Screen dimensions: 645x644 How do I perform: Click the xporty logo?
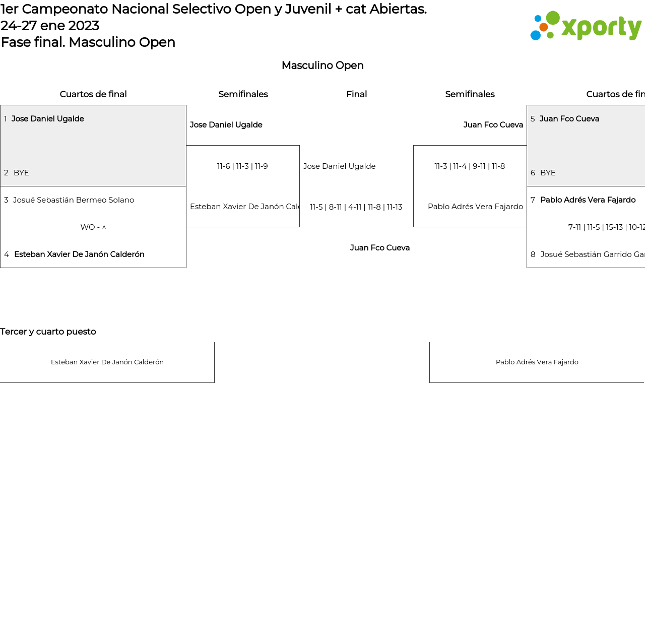coord(586,26)
